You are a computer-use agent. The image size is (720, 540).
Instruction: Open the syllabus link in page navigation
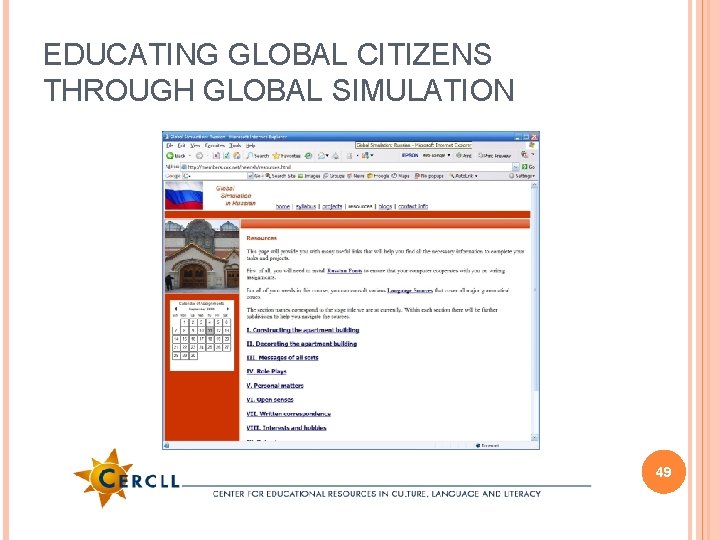[306, 207]
